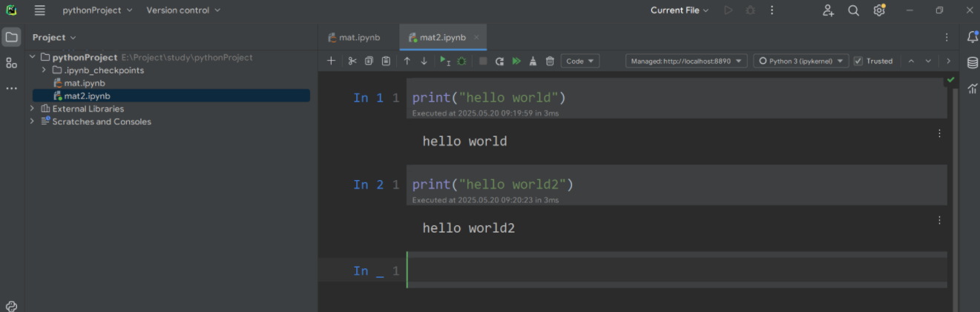980x312 pixels.
Task: Click the print("hello world2") code cell
Action: [x=677, y=185]
